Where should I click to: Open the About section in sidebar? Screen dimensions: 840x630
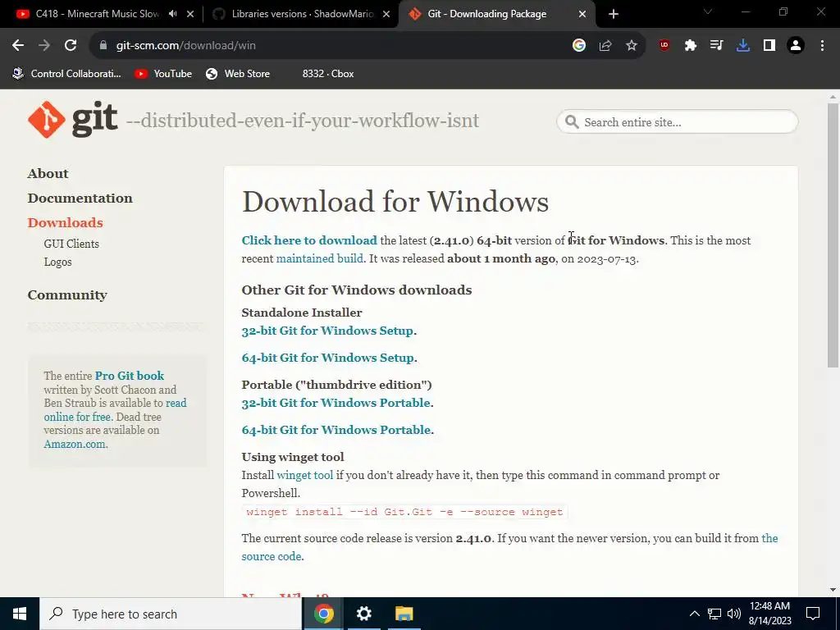pyautogui.click(x=48, y=174)
